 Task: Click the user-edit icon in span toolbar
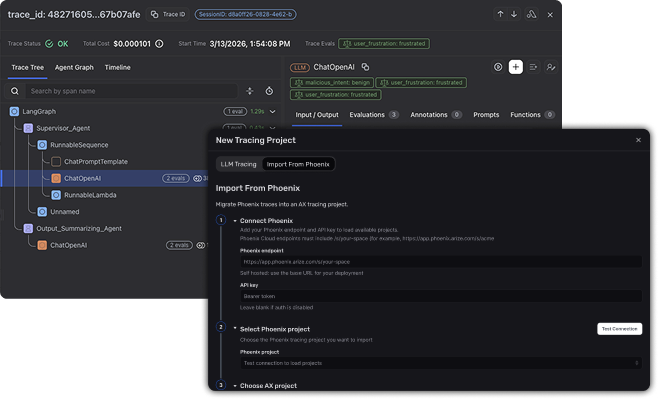pyautogui.click(x=551, y=67)
